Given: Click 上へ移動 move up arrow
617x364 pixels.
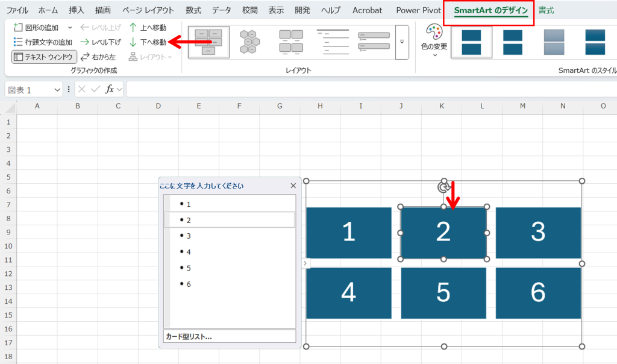Looking at the screenshot, I should coord(133,28).
